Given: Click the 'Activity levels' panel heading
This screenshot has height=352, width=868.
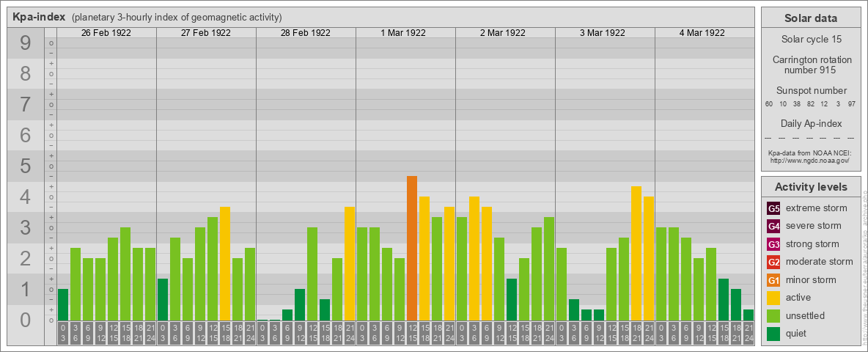Looking at the screenshot, I should point(811,187).
